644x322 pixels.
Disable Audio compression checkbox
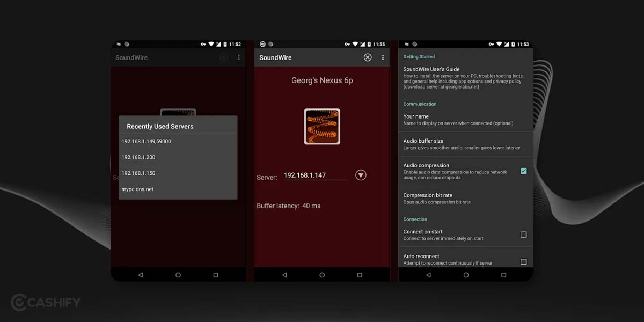(523, 171)
